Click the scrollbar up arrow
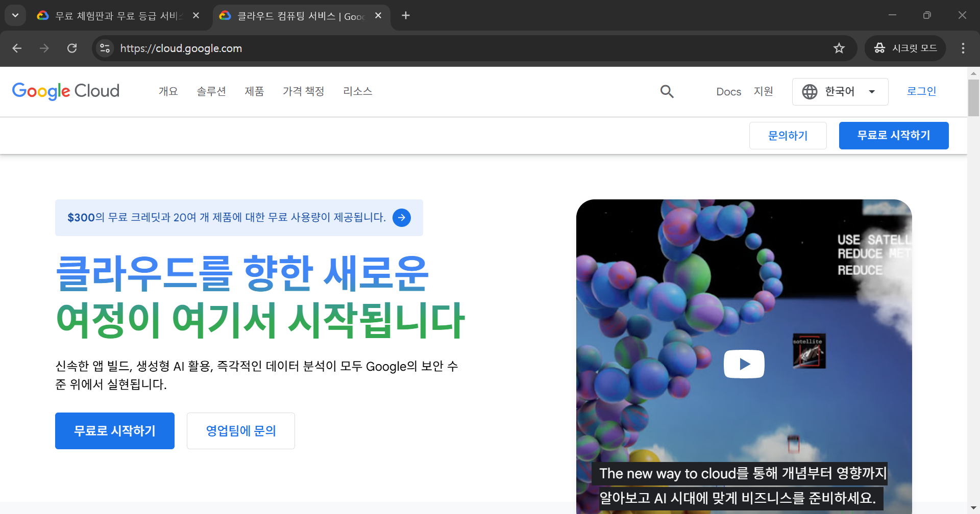Screen dimensions: 980x514 click(973, 73)
